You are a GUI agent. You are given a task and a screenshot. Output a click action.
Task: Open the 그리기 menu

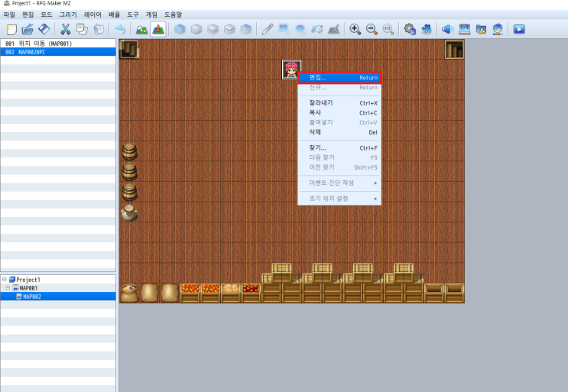pos(68,15)
